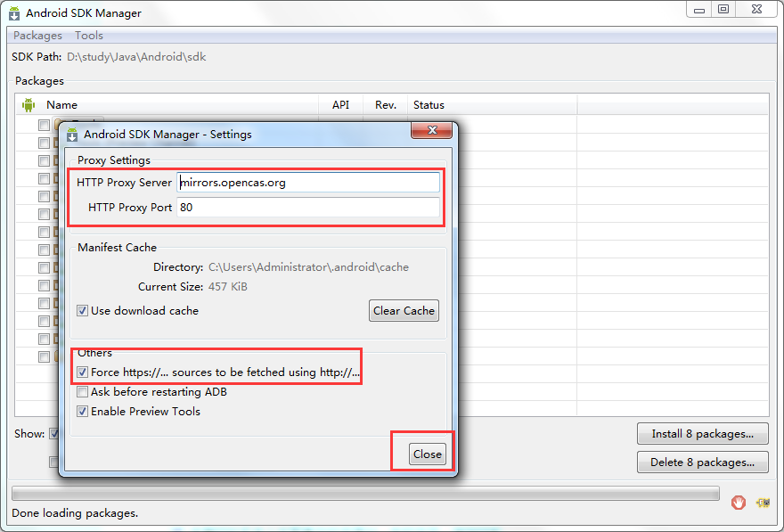Click the Close button in Settings dialog
This screenshot has width=784, height=532.
[428, 454]
